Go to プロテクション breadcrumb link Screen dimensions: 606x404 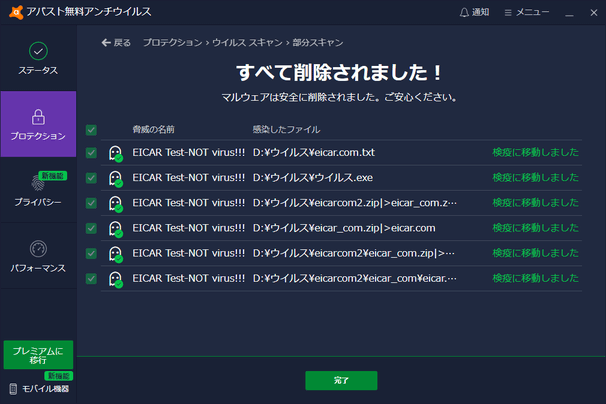tap(172, 43)
